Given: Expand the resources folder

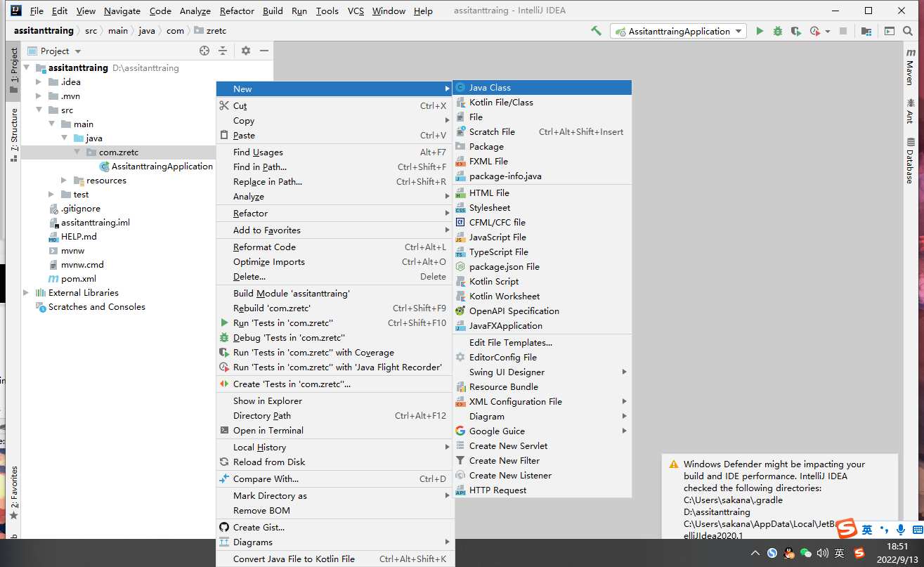Looking at the screenshot, I should point(65,181).
